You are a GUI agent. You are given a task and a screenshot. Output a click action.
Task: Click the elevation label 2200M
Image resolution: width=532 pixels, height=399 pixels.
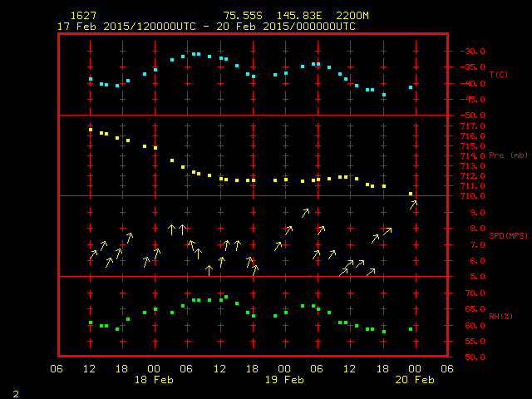point(352,16)
